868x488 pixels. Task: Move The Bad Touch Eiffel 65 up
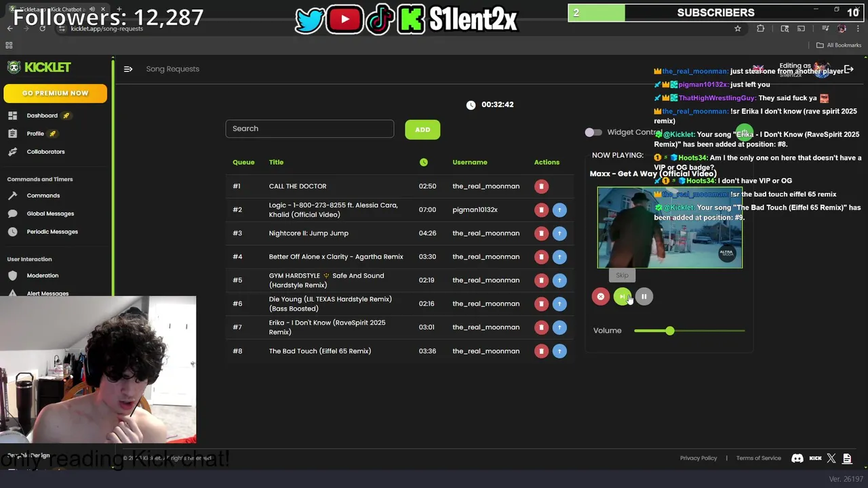point(559,351)
